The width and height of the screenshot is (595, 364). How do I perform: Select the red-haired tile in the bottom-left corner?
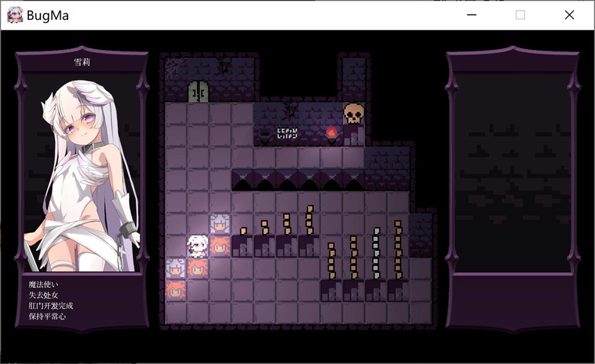[x=175, y=290]
